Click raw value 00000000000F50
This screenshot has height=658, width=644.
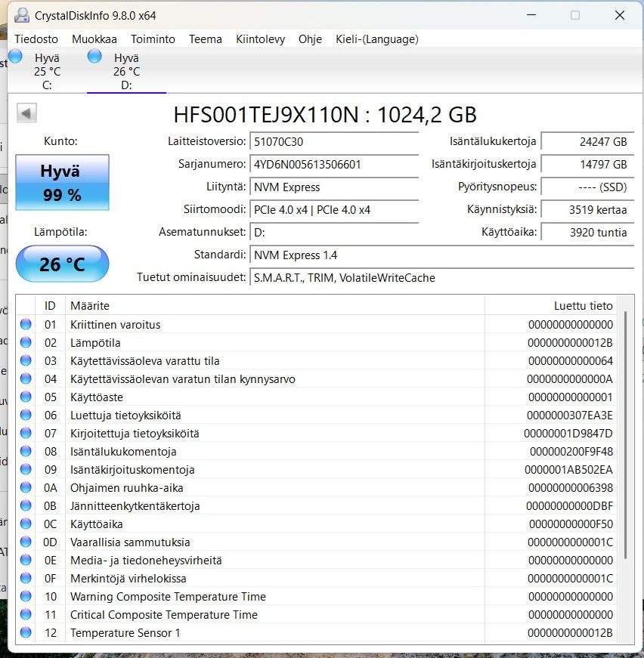tap(571, 524)
